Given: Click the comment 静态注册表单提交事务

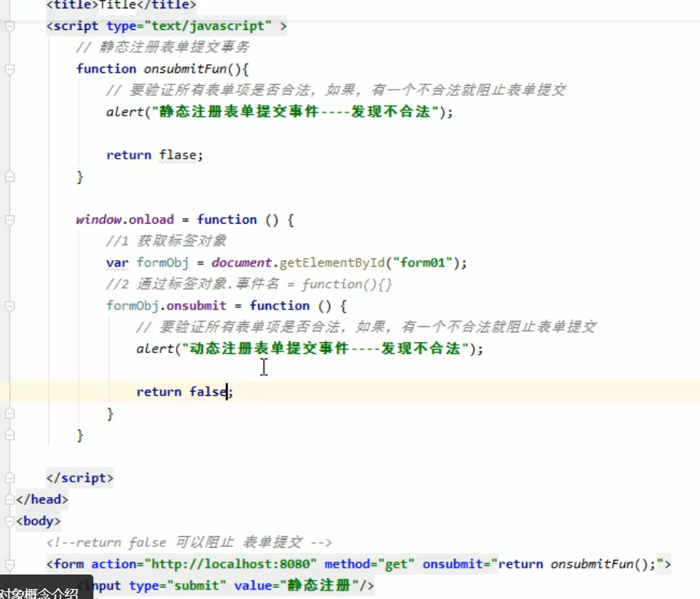Looking at the screenshot, I should pos(162,47).
